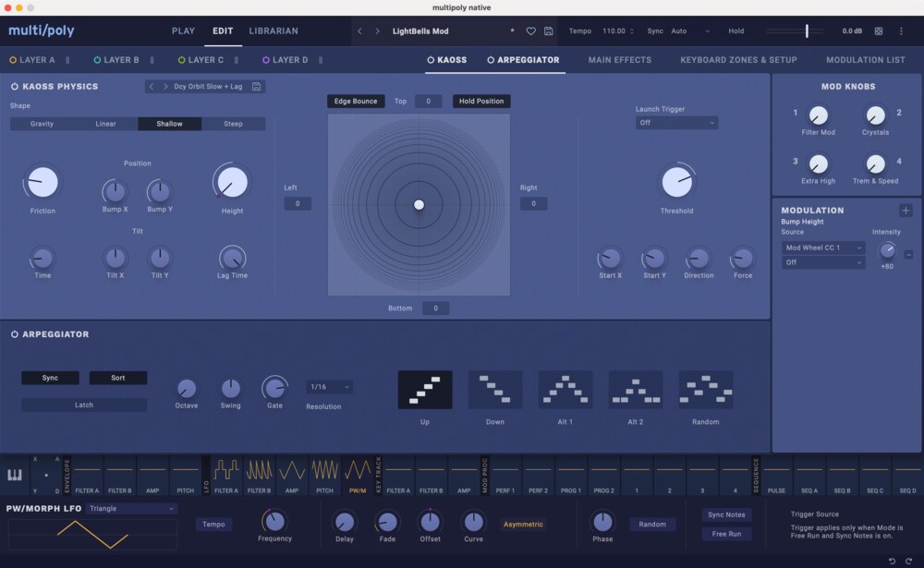The image size is (924, 568).
Task: Open the Librarian section
Action: 273,30
